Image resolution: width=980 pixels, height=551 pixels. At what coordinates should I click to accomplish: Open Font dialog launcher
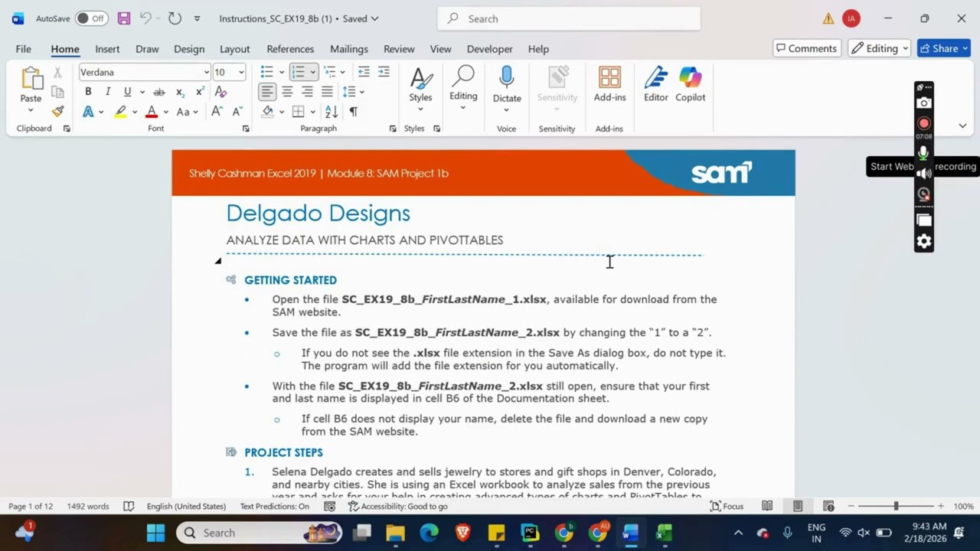246,129
